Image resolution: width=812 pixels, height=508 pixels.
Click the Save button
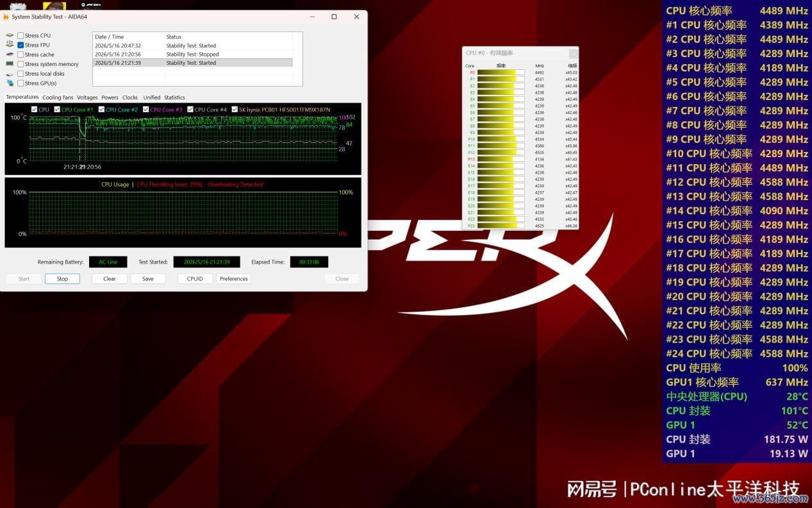click(148, 279)
